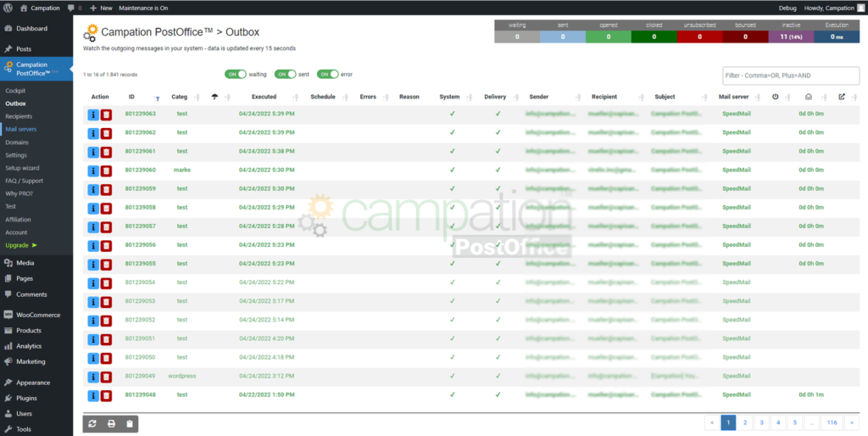Delete the wordpress message 801239049
Viewport: 868px width, 436px height.
pos(106,377)
